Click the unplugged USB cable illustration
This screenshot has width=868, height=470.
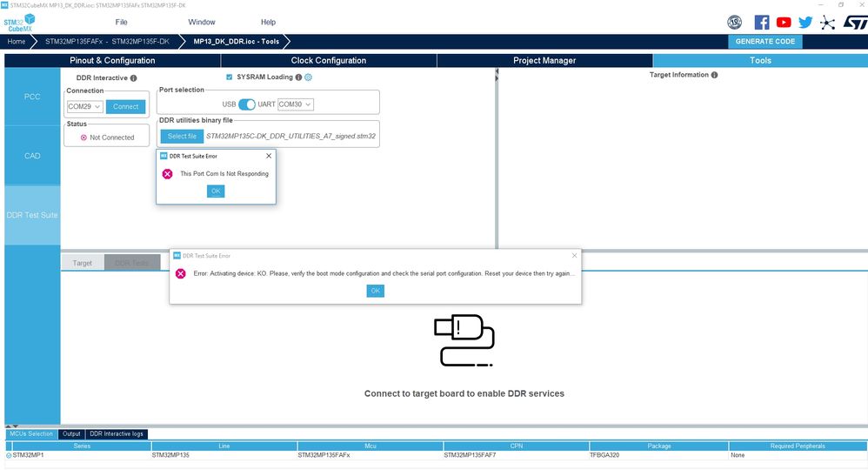[x=464, y=340]
